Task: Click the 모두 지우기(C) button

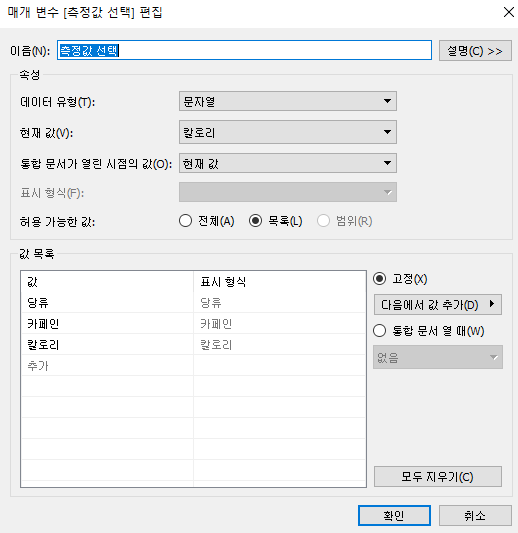Action: 437,477
